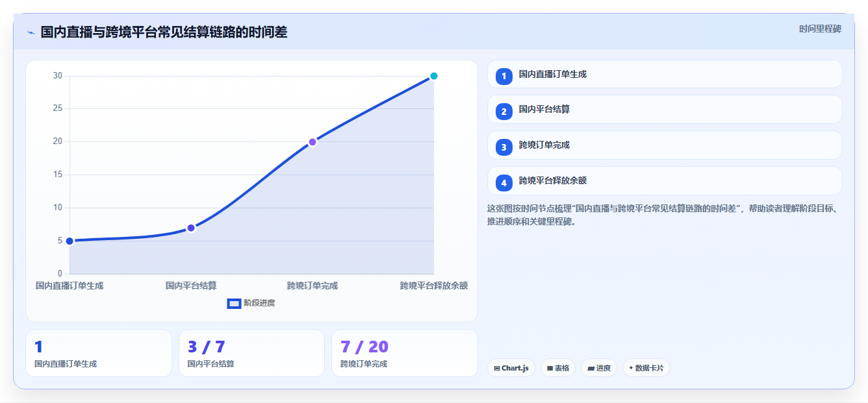The height and width of the screenshot is (403, 868).
Task: Click the icon in the 进度 tag
Action: coord(591,368)
